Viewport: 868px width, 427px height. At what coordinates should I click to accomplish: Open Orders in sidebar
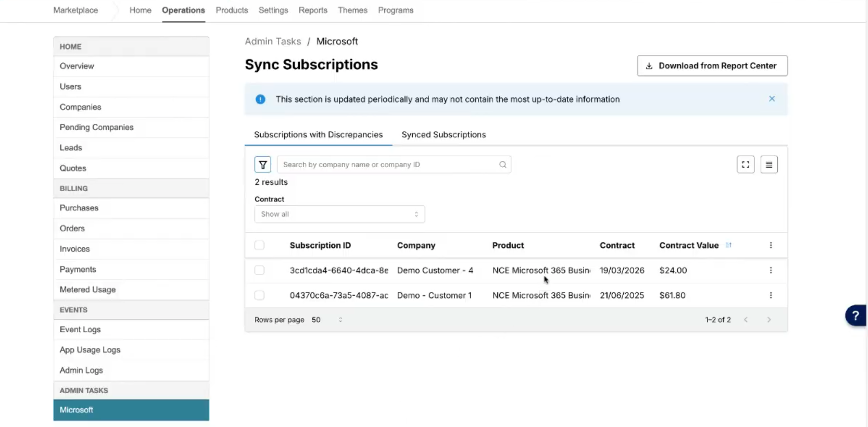pyautogui.click(x=131, y=228)
